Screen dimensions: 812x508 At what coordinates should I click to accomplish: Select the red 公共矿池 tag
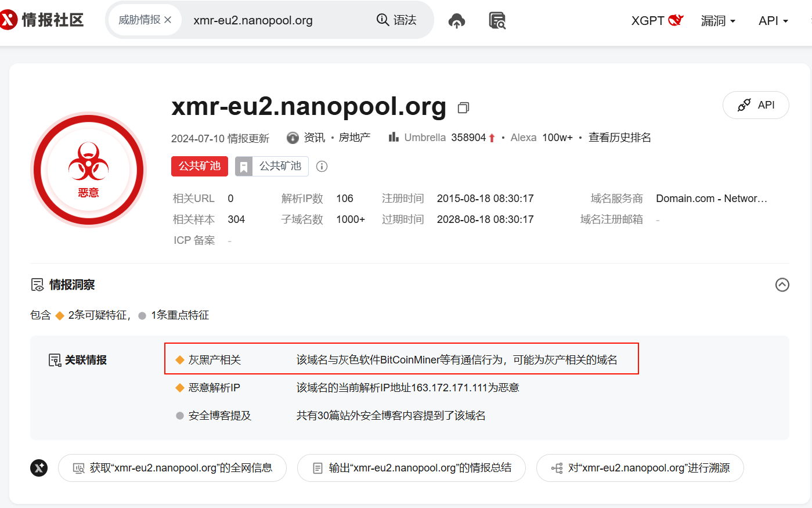(200, 166)
